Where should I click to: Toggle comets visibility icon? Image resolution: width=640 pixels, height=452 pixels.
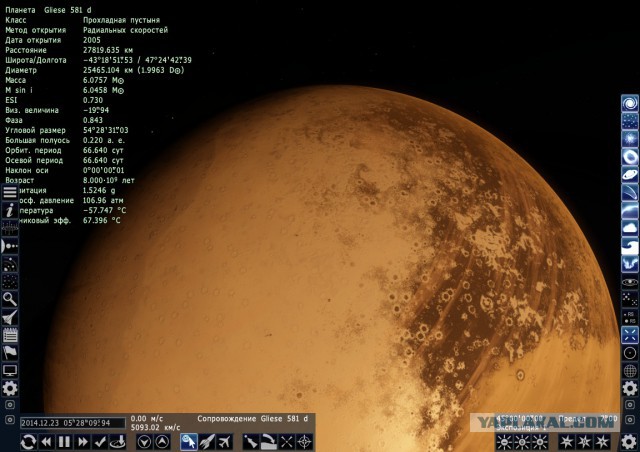point(630,193)
